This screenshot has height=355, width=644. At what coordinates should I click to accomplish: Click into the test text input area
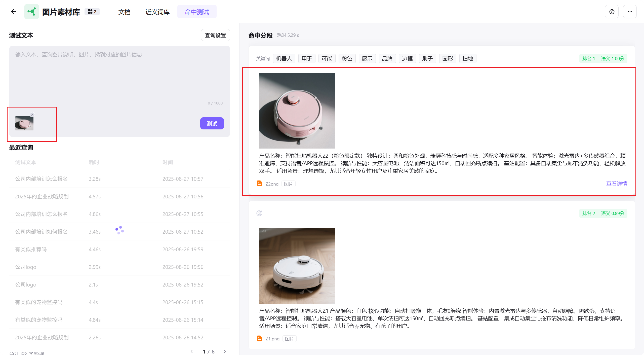pos(119,76)
